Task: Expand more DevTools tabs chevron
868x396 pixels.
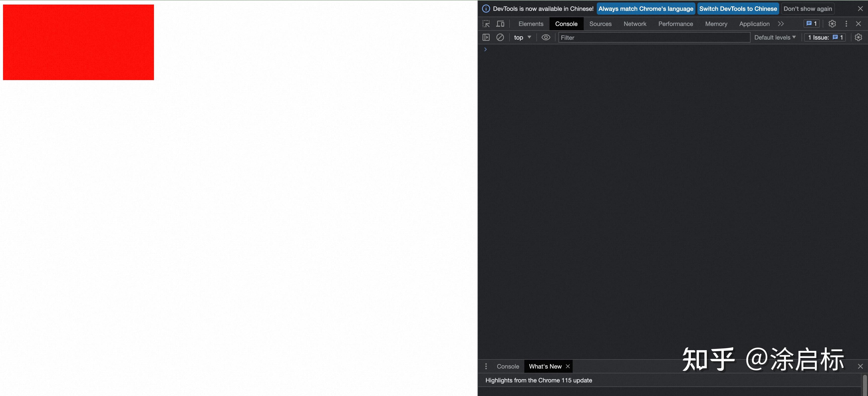Action: (x=781, y=24)
